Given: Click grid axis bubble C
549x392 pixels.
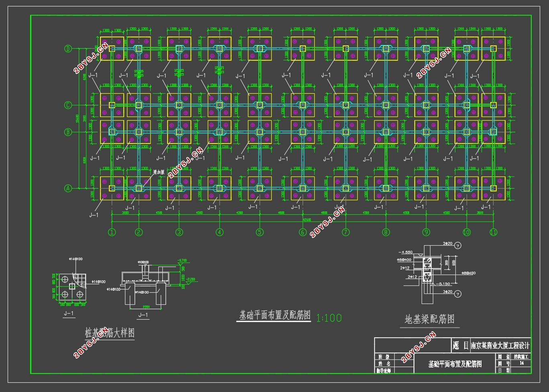Looking at the screenshot, I should tap(68, 105).
